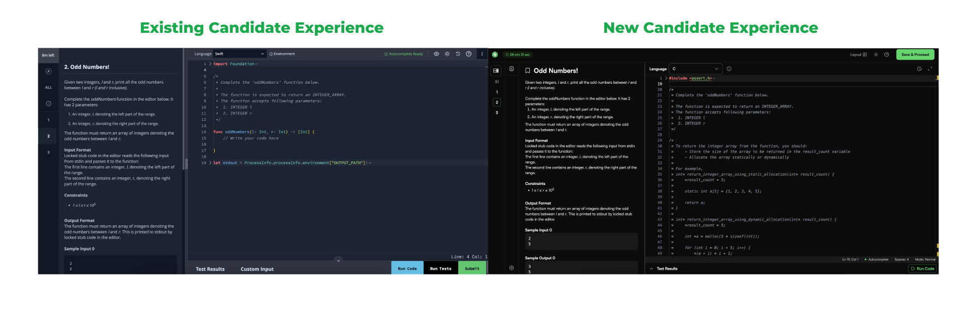The height and width of the screenshot is (314, 980).
Task: Click the reset code icon in new editor
Action: 919,69
